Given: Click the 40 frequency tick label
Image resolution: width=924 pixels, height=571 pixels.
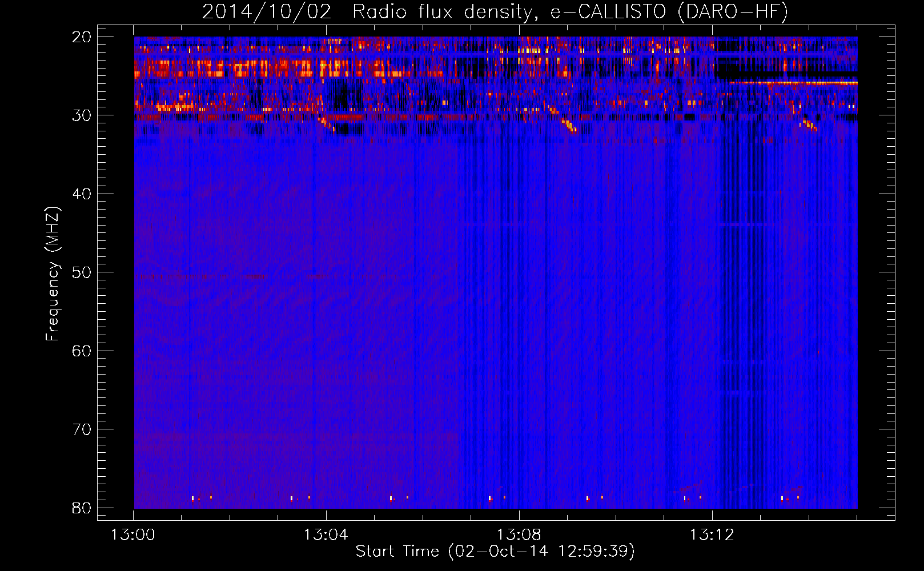Looking at the screenshot, I should point(82,194).
